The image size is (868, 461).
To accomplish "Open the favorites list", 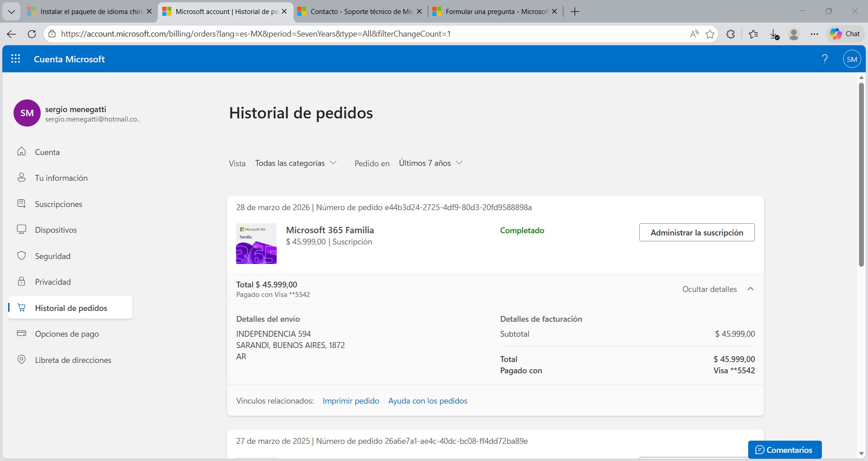I will click(753, 34).
